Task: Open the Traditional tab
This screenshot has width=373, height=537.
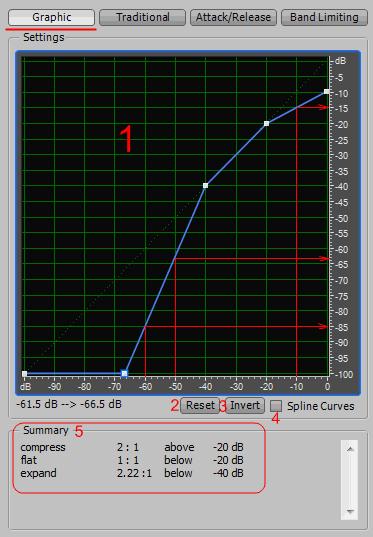Action: click(x=142, y=17)
